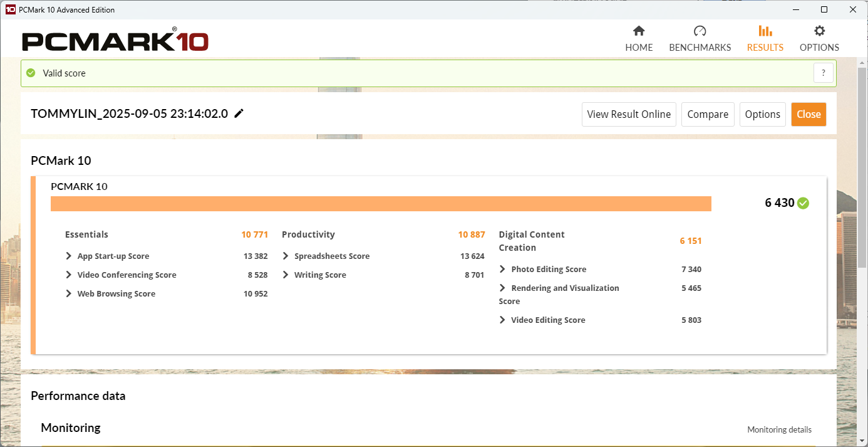Click the Productivity score 10 887
Image resolution: width=868 pixels, height=447 pixels.
472,234
